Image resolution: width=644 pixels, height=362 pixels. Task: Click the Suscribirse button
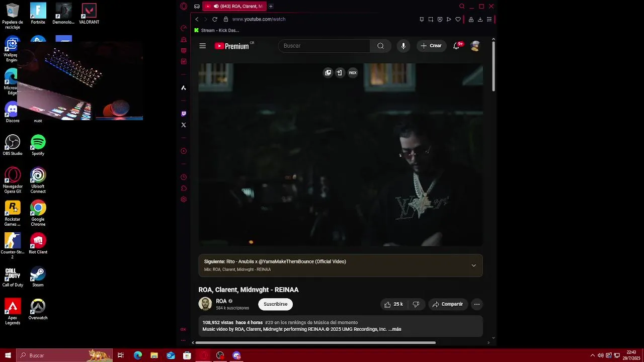(275, 304)
